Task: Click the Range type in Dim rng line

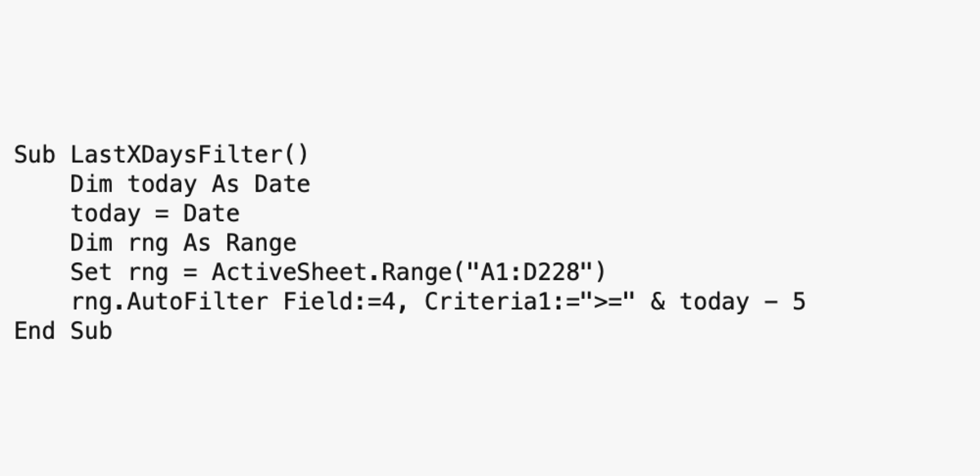Action: tap(261, 242)
